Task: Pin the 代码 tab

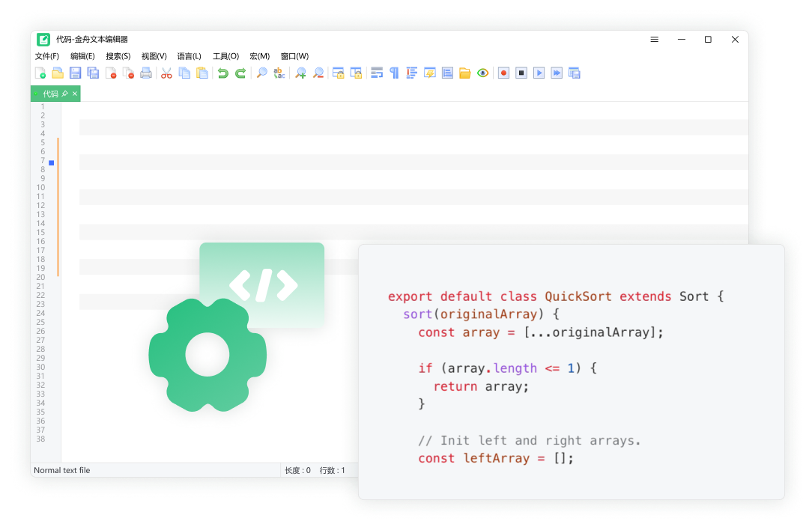Action: 65,94
